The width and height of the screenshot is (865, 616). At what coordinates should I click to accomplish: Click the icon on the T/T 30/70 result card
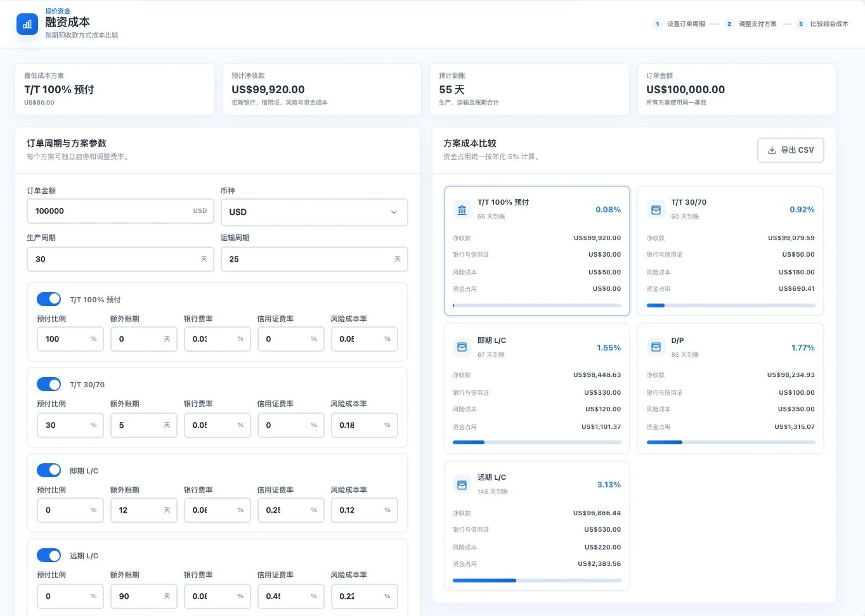(656, 210)
